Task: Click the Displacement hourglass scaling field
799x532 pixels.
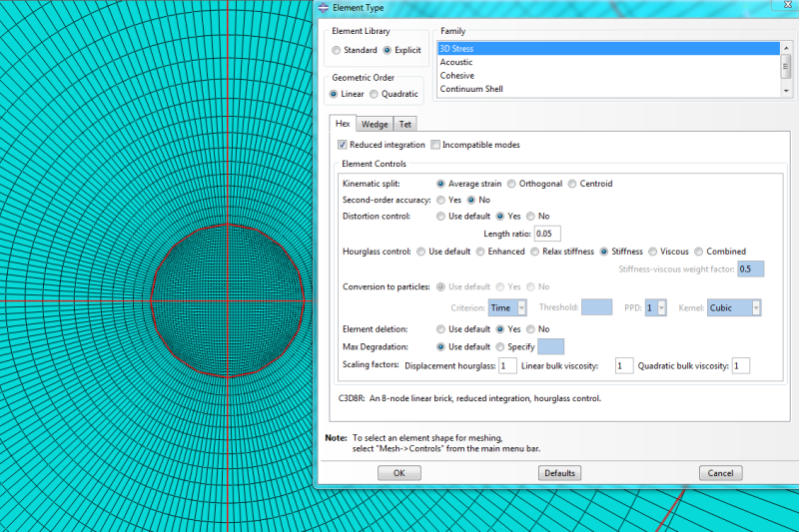Action: [x=507, y=366]
